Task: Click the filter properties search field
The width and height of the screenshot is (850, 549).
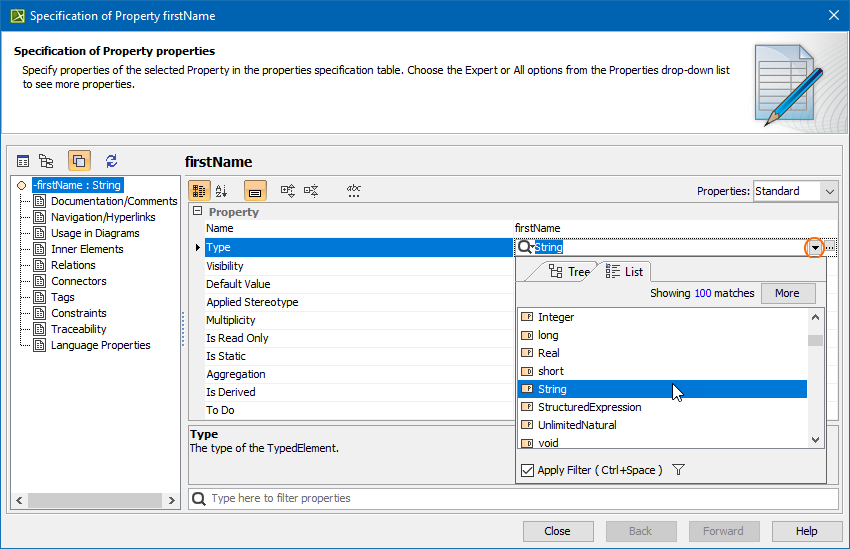Action: (x=520, y=498)
